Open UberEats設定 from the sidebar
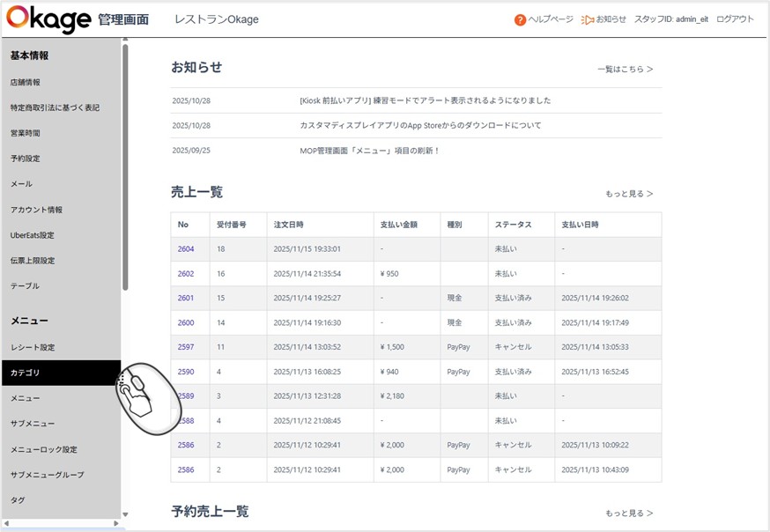 click(33, 235)
